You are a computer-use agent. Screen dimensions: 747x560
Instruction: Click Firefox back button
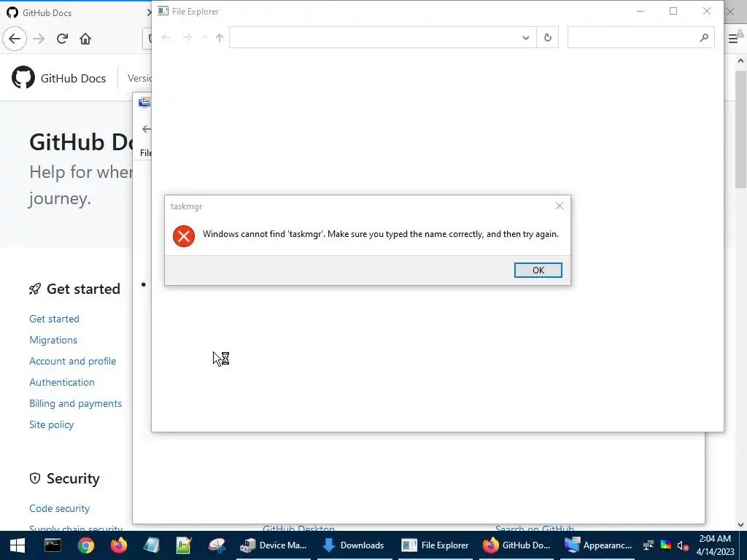(x=15, y=39)
